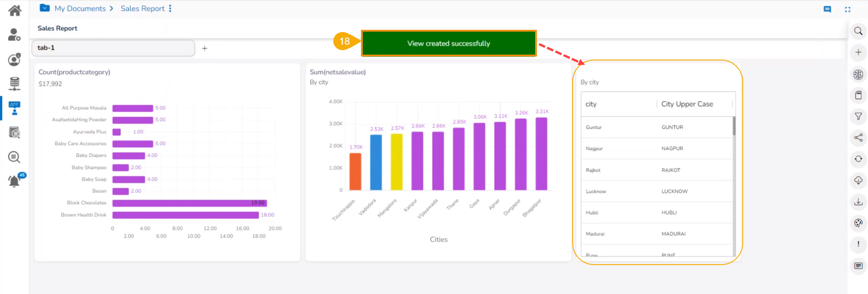The image size is (868, 294).
Task: Click the Sum(netsalevalue) chart title
Action: [338, 72]
